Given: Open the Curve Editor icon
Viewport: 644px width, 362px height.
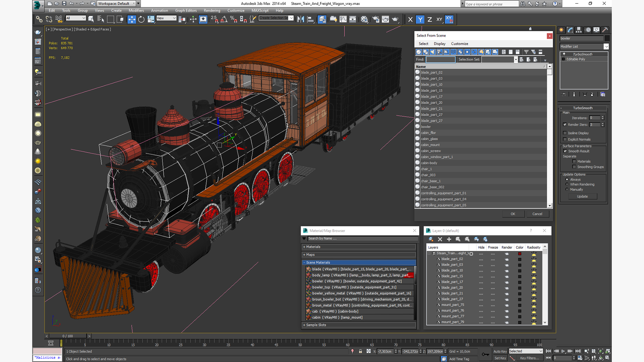Looking at the screenshot, I should tap(343, 19).
